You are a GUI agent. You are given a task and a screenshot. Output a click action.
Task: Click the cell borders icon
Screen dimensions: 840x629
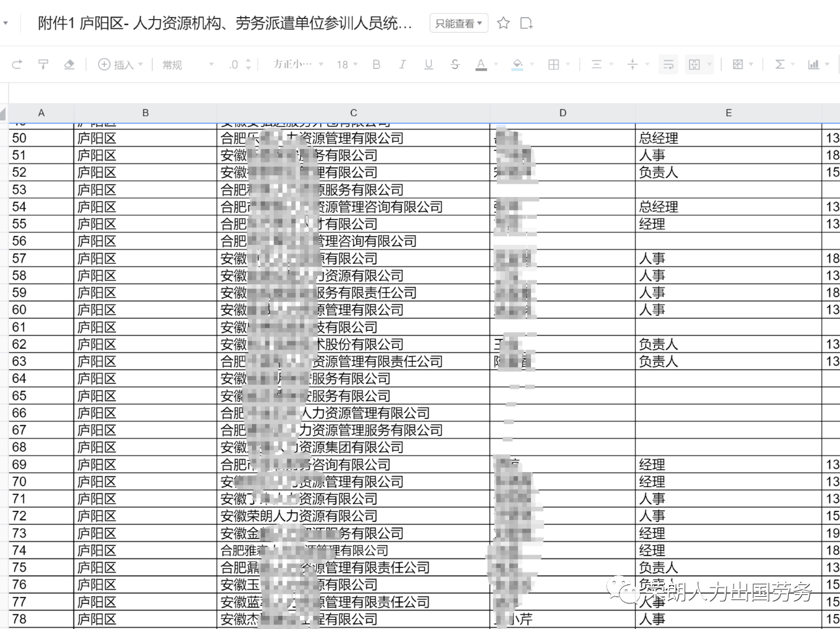pyautogui.click(x=554, y=64)
